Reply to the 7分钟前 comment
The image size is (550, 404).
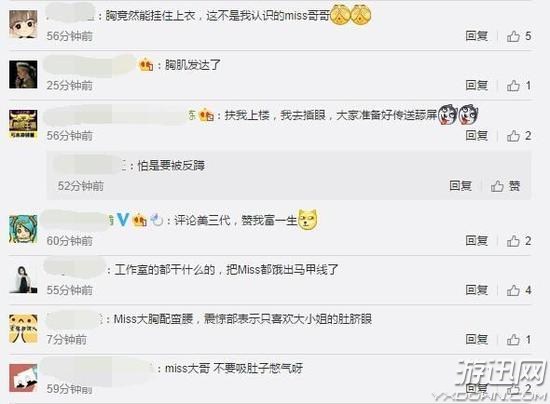(476, 339)
